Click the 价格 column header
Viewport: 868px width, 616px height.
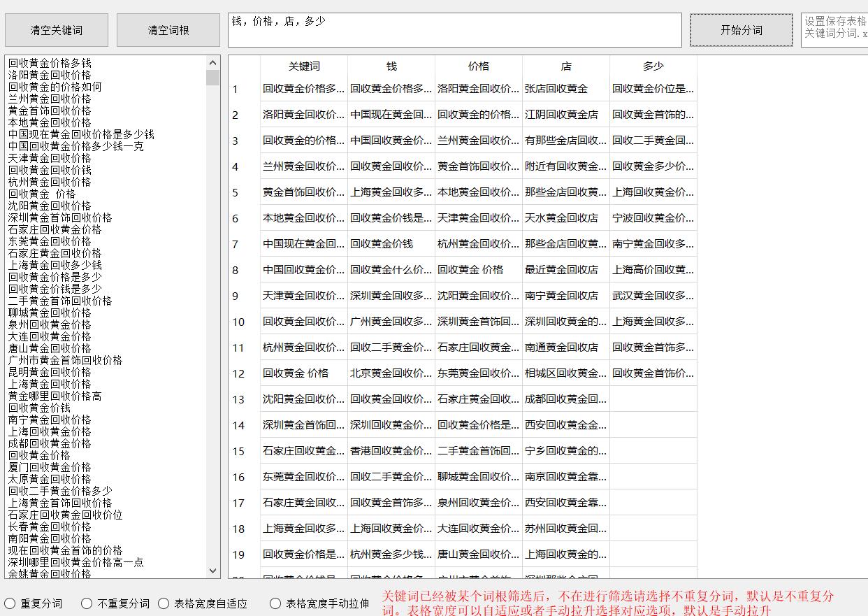point(479,66)
